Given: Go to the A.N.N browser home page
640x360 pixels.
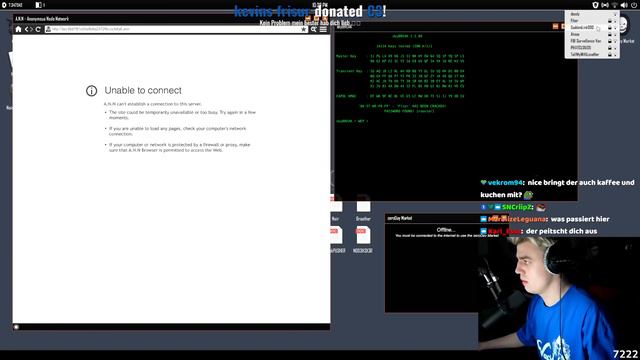Looking at the screenshot, I should point(18,29).
